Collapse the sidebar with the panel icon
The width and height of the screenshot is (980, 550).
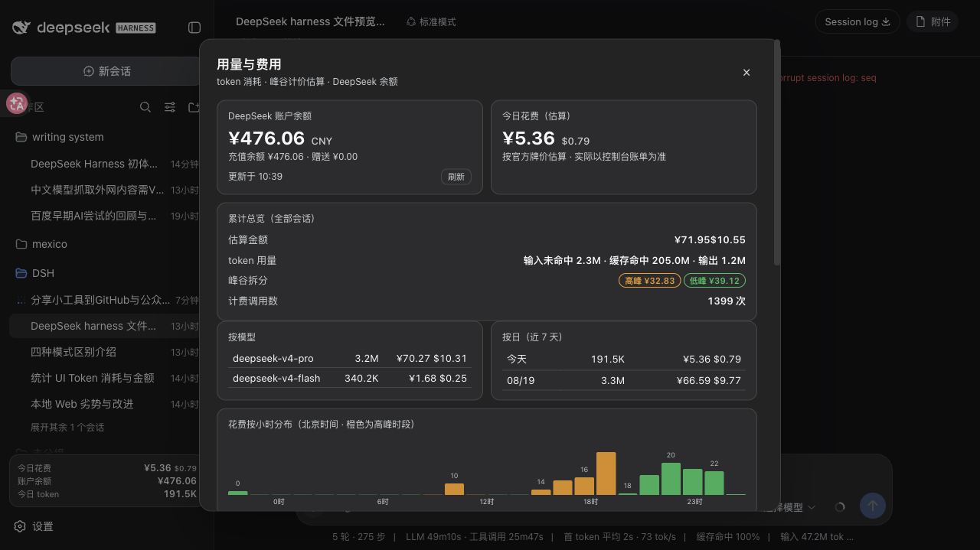coord(194,28)
